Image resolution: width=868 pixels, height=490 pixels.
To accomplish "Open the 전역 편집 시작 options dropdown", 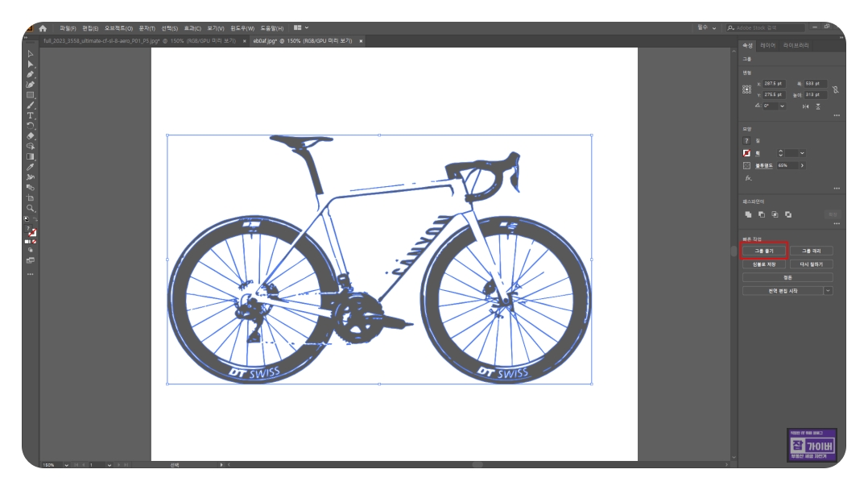I will tap(828, 290).
